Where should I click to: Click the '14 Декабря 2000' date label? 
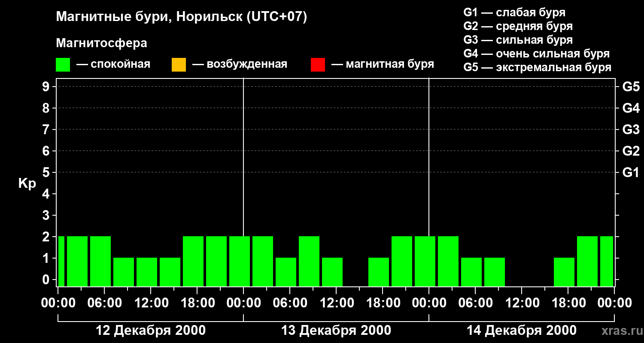click(522, 331)
